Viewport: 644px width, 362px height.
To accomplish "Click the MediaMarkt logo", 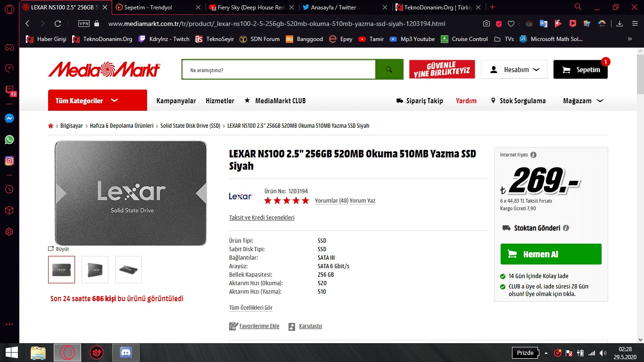I will click(x=104, y=69).
